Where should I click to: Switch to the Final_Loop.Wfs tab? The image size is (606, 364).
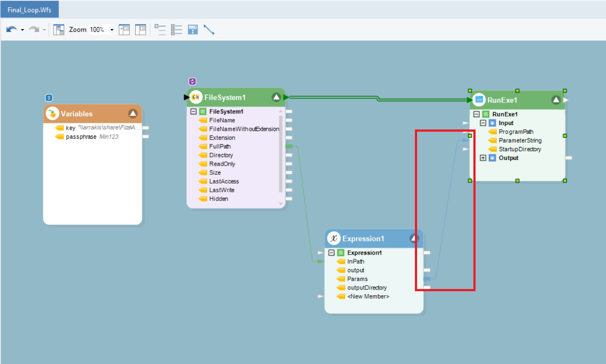(x=30, y=10)
